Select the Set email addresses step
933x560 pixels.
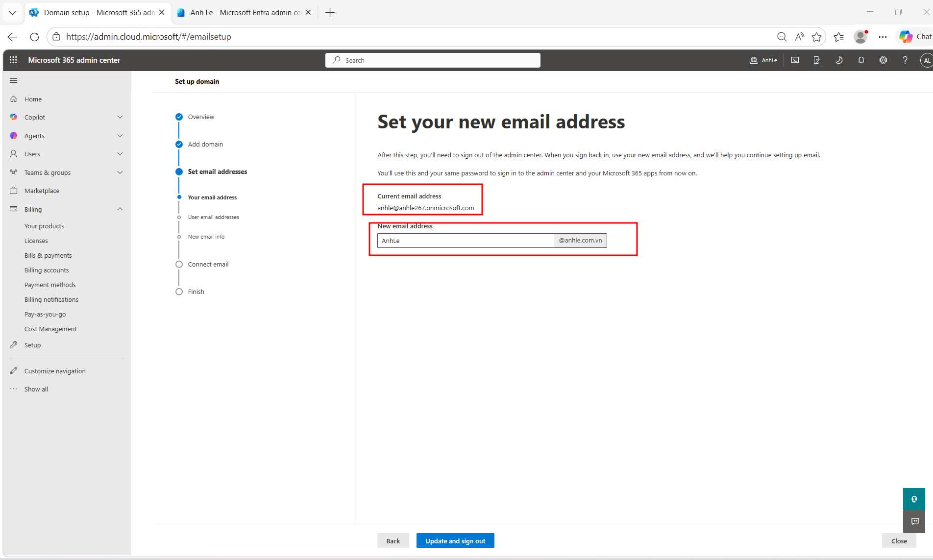tap(211, 171)
